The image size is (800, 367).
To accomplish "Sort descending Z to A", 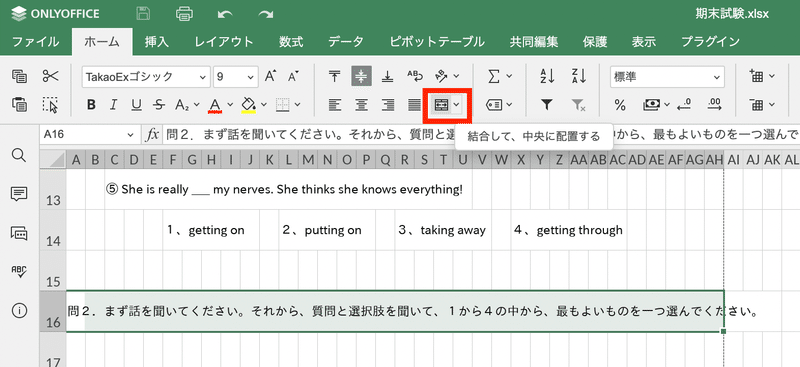I will (579, 77).
